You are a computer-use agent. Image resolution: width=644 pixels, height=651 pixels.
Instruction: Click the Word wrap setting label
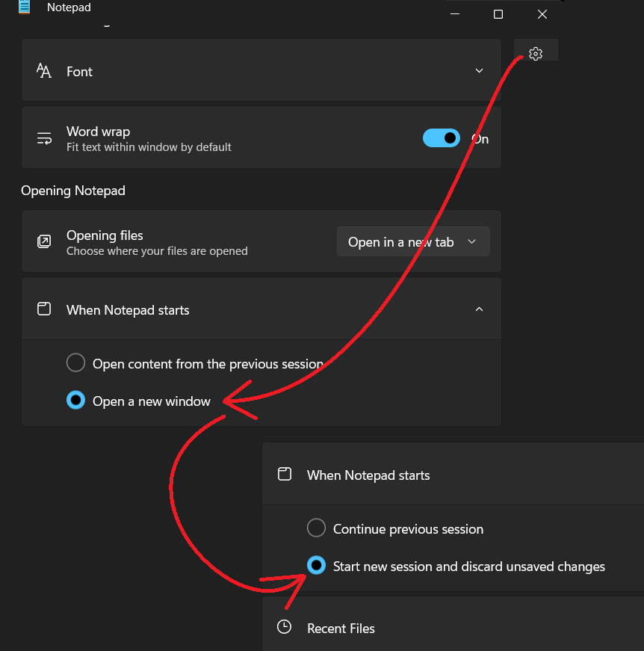[98, 132]
